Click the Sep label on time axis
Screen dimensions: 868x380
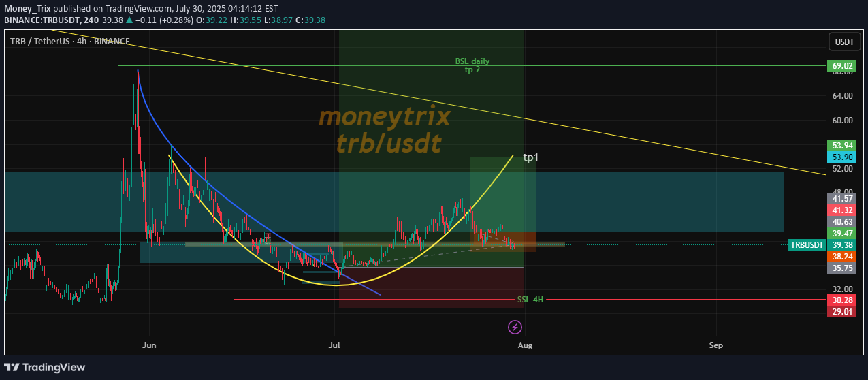tap(716, 345)
